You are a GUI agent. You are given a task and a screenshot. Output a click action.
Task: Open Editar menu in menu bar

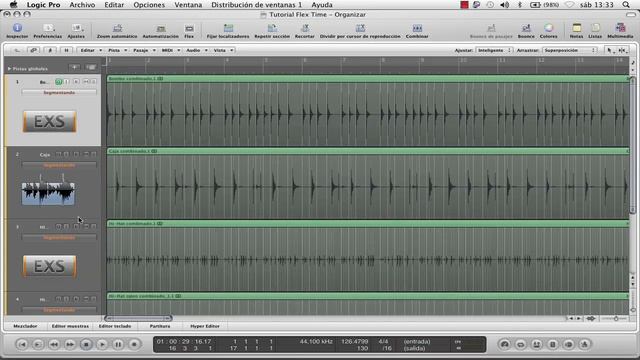click(114, 5)
